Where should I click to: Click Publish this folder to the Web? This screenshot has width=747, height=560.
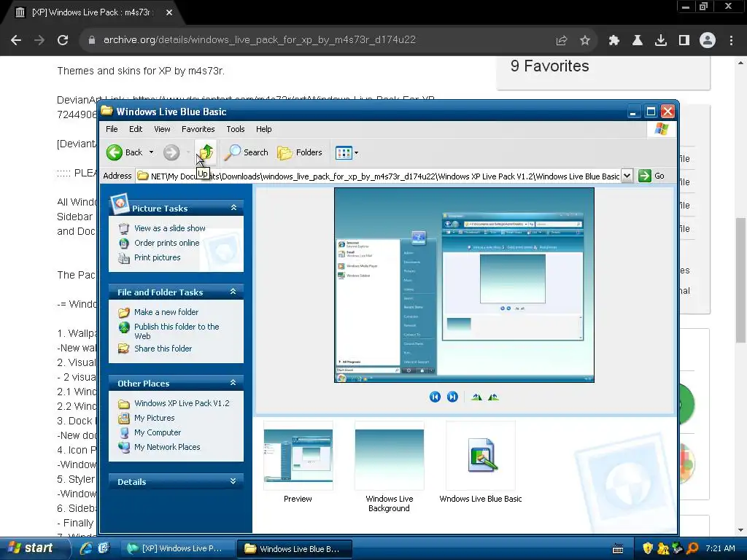[x=177, y=331]
